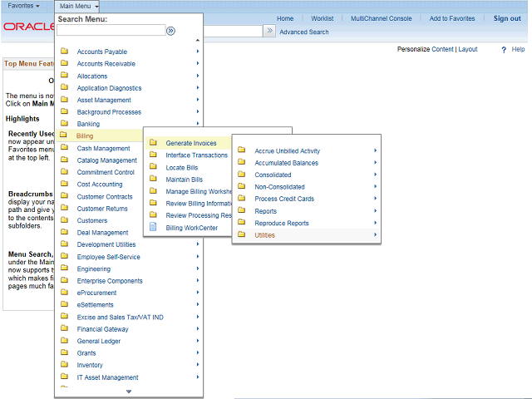Click the Accounts Payable folder icon
532x399 pixels.
[x=64, y=52]
